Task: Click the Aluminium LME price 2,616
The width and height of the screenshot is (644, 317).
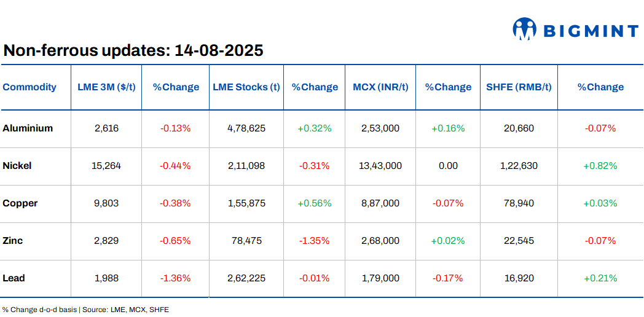Action: 106,128
